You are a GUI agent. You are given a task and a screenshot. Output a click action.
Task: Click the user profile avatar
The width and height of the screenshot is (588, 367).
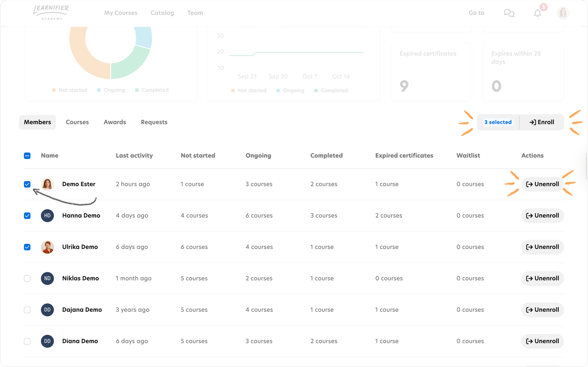point(563,13)
